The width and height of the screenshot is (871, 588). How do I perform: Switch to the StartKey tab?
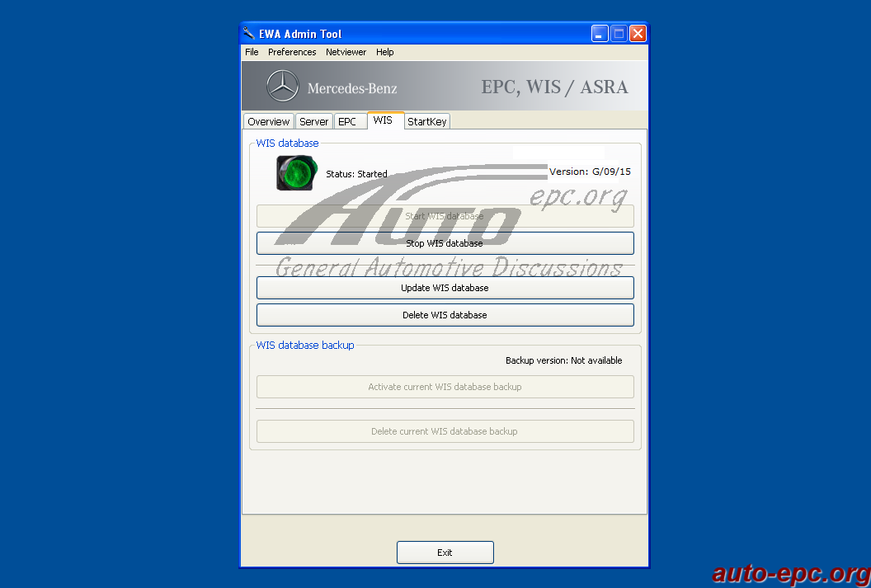point(426,121)
